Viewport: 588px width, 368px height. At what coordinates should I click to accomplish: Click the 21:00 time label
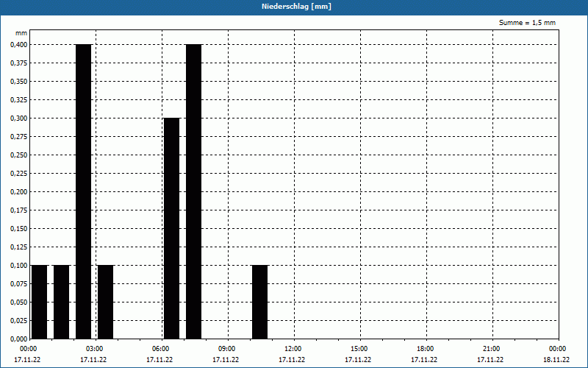pos(491,349)
